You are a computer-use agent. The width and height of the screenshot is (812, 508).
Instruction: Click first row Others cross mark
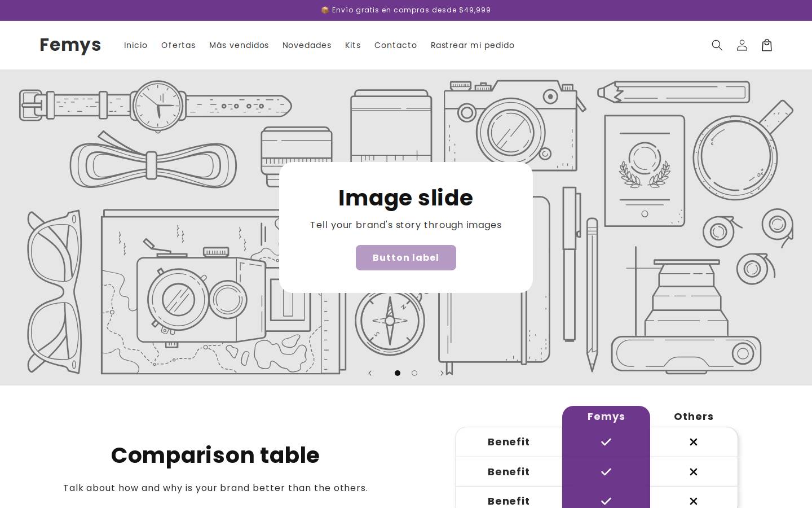coord(694,442)
